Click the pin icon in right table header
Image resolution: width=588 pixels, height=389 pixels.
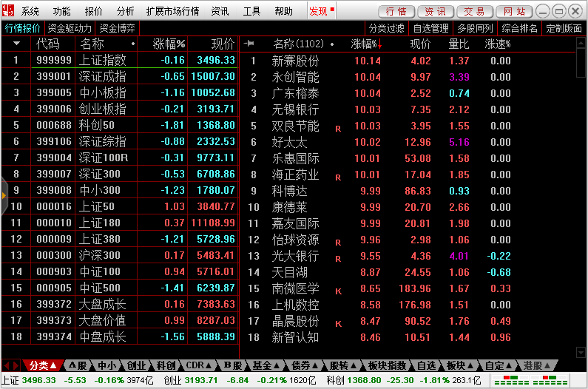click(x=249, y=44)
